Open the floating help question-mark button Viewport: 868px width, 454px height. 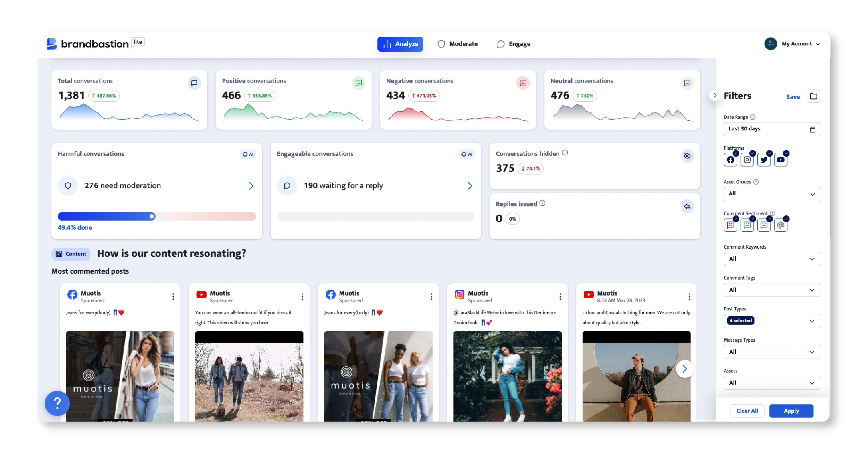[57, 403]
